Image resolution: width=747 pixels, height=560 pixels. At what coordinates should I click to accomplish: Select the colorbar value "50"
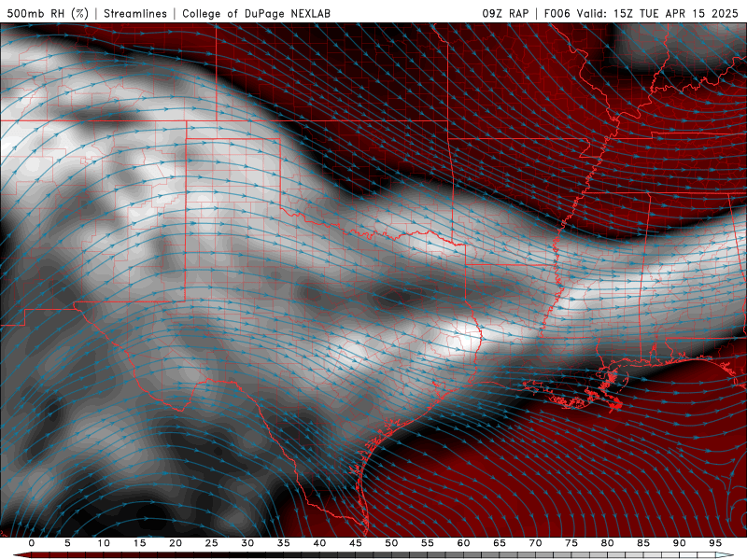click(x=391, y=543)
